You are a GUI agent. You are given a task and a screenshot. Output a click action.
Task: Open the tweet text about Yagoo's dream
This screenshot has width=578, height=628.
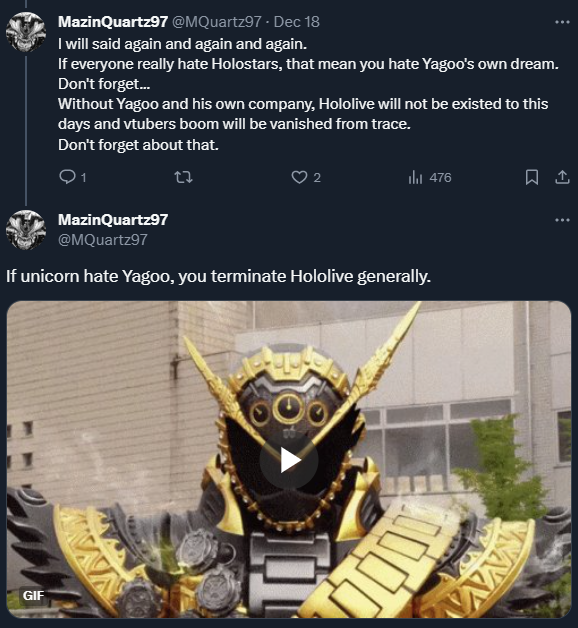click(x=308, y=94)
